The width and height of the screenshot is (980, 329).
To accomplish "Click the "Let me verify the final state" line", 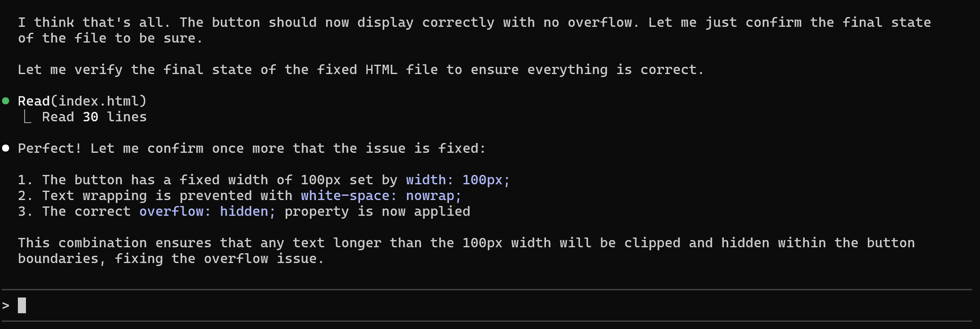I will pyautogui.click(x=361, y=70).
